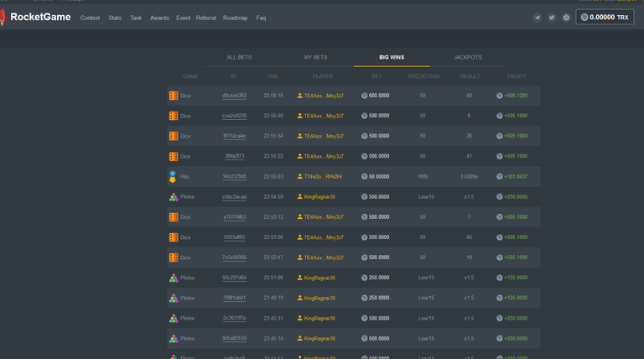
Task: Click the GAME column header
Action: coord(190,76)
